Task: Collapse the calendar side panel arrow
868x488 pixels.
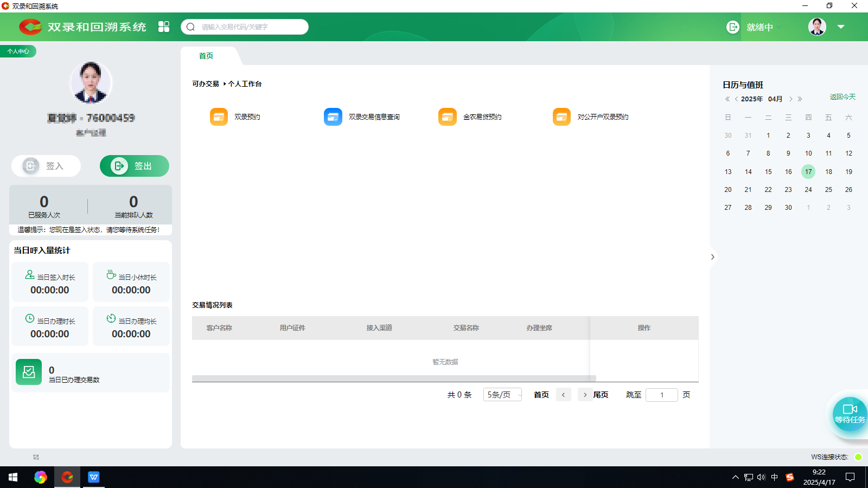Action: (x=712, y=257)
